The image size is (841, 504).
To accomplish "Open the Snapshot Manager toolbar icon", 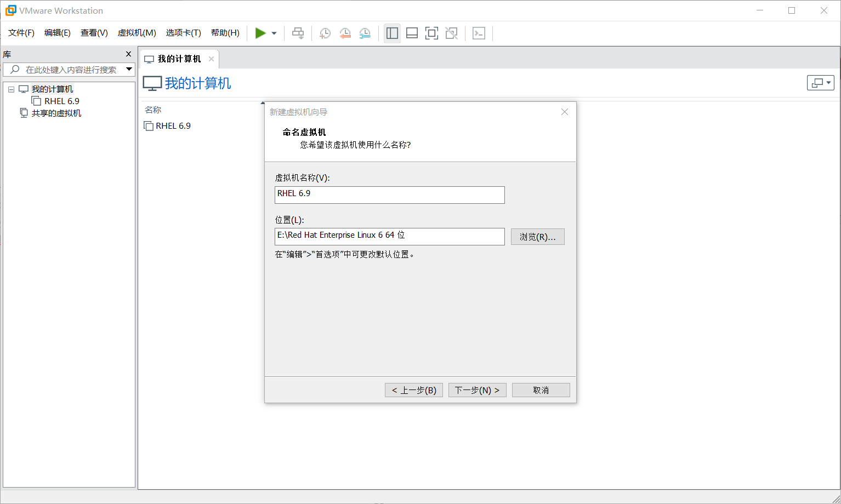I will (365, 33).
